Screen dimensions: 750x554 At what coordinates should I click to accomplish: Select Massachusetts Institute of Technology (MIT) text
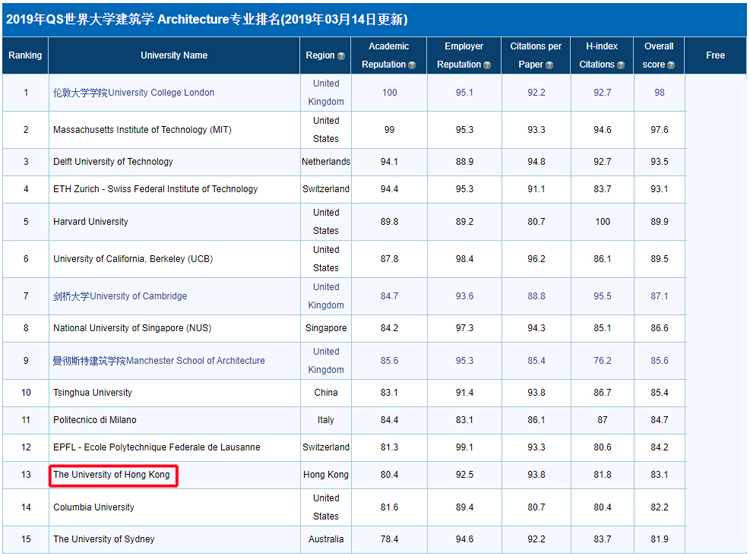(142, 130)
